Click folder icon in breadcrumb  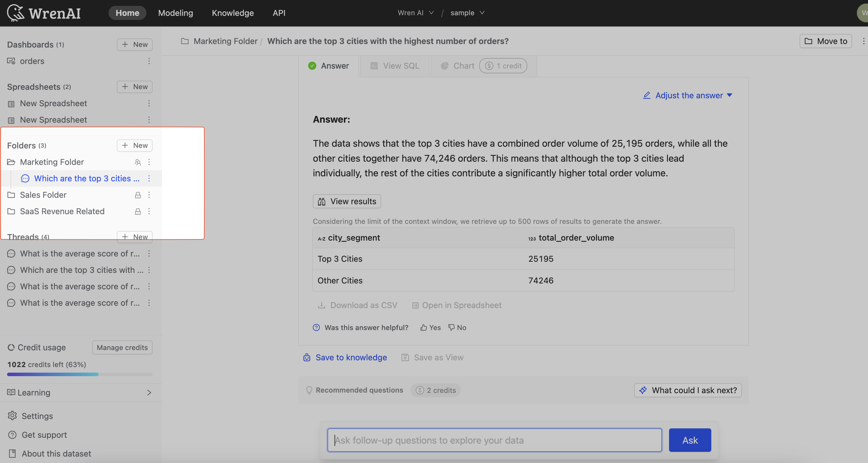click(x=185, y=41)
